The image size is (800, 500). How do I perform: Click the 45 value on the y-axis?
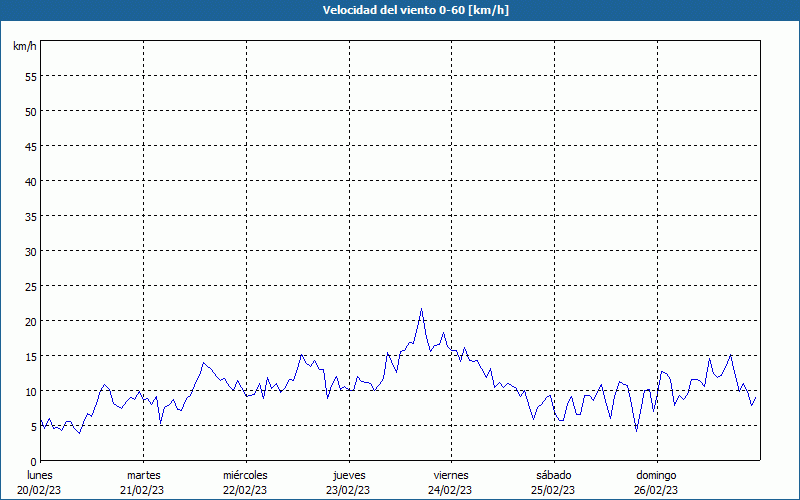coord(31,147)
